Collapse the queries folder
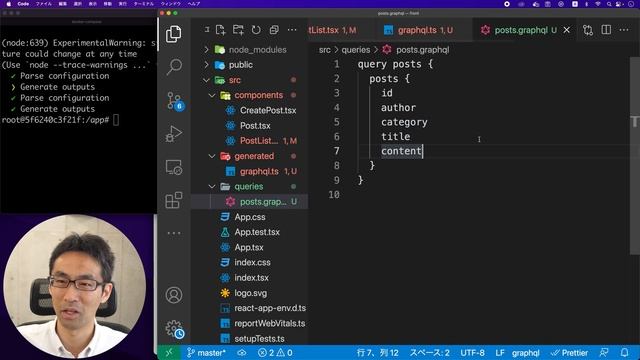Image resolution: width=640 pixels, height=360 pixels. pos(249,187)
